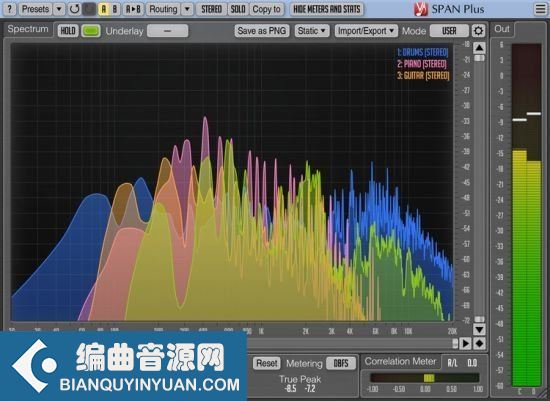Click the upper dB range slider handle
This screenshot has width=550, height=401.
coord(479,58)
